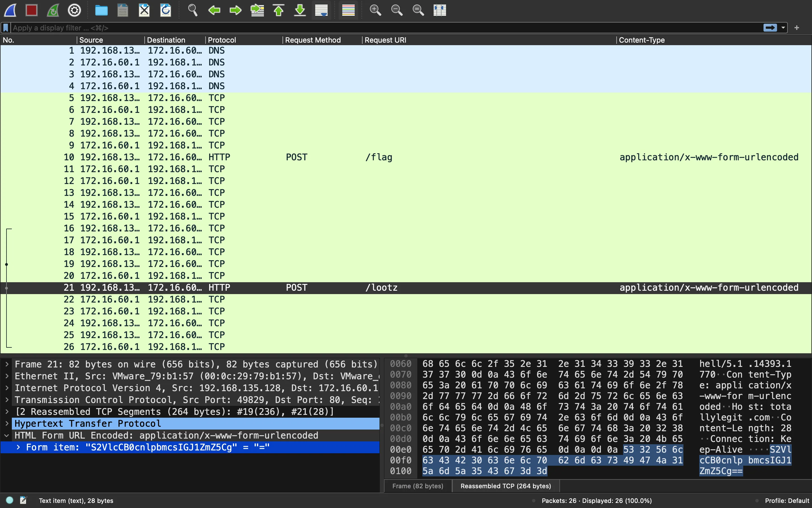Select hex row offset 00e0
The image size is (812, 508).
[401, 450]
